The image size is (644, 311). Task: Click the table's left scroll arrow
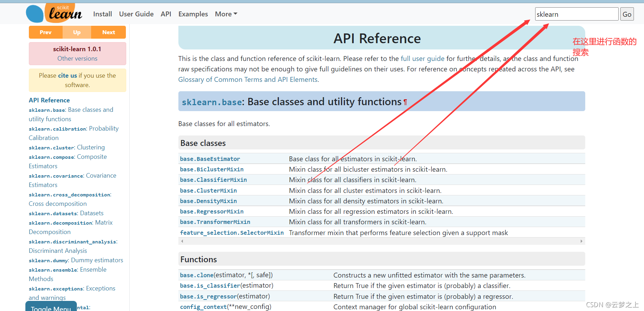click(182, 241)
